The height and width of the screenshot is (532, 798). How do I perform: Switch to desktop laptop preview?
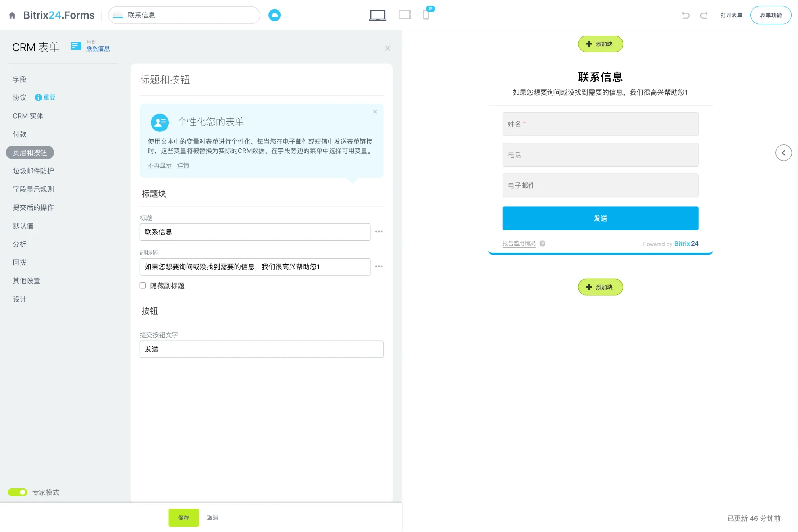(x=377, y=15)
